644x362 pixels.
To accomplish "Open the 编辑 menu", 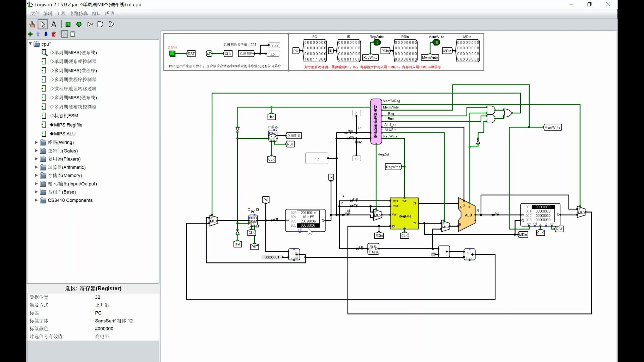I will (x=48, y=13).
